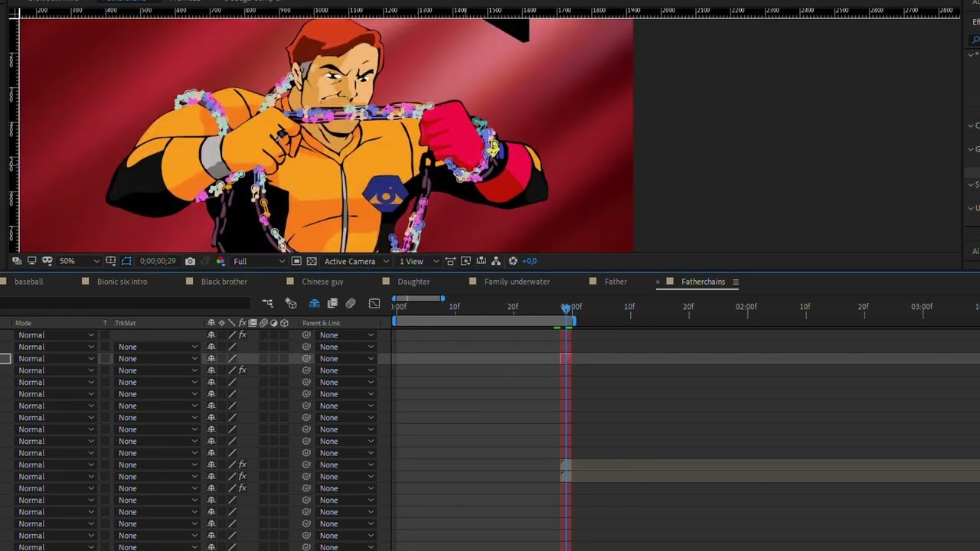Open the Parent None dropdown on top layer row
This screenshot has width=980, height=551.
(x=347, y=335)
